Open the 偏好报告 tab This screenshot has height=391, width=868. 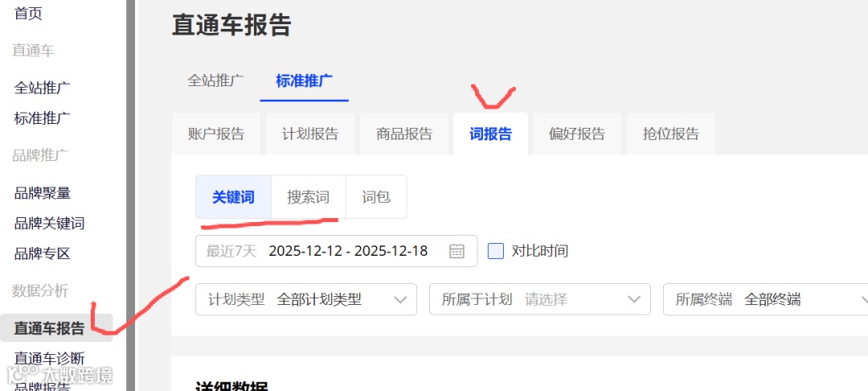577,134
